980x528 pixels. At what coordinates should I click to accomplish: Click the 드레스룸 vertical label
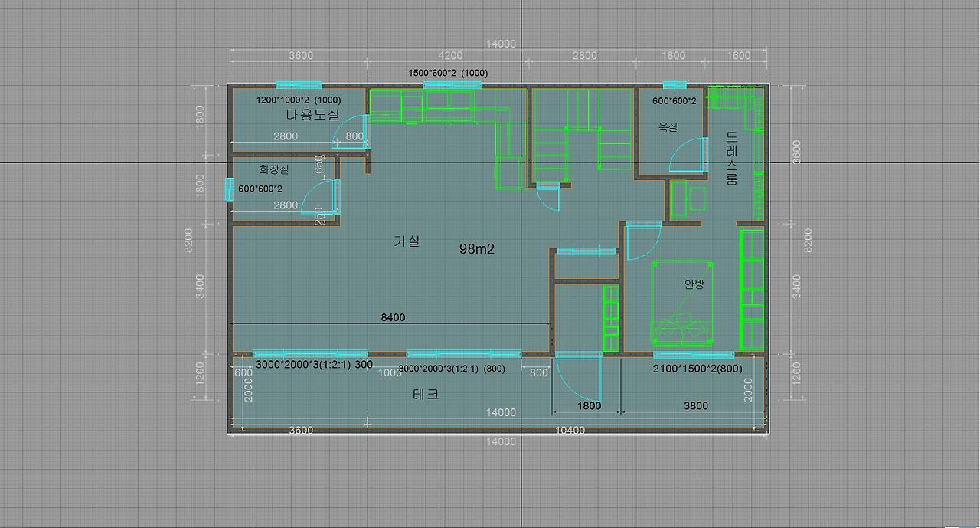click(x=732, y=158)
